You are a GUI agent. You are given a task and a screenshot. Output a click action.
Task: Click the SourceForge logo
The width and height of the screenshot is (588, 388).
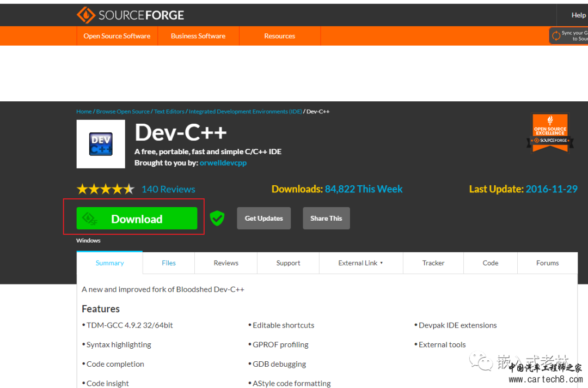pyautogui.click(x=130, y=15)
